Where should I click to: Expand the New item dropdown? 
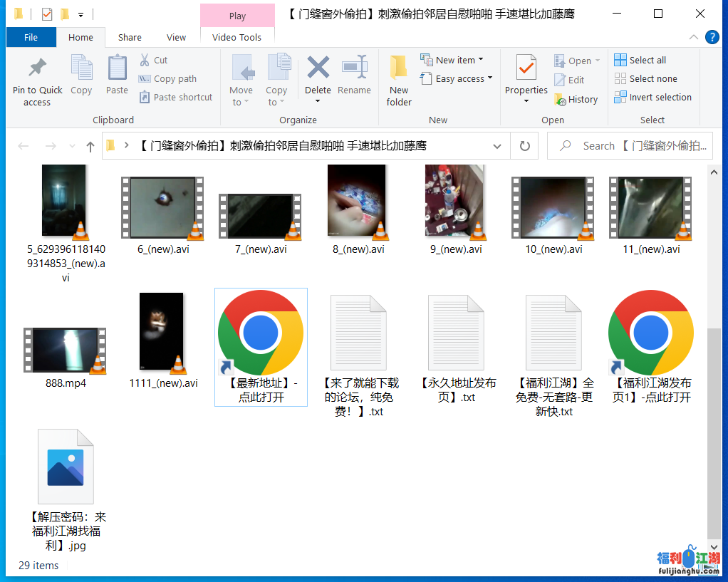[456, 61]
